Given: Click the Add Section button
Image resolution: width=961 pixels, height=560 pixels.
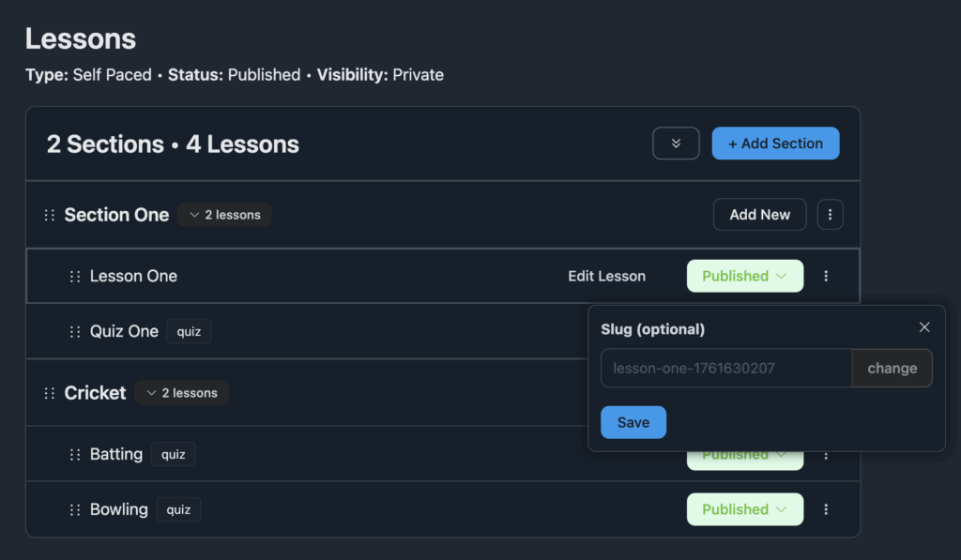Looking at the screenshot, I should point(775,143).
